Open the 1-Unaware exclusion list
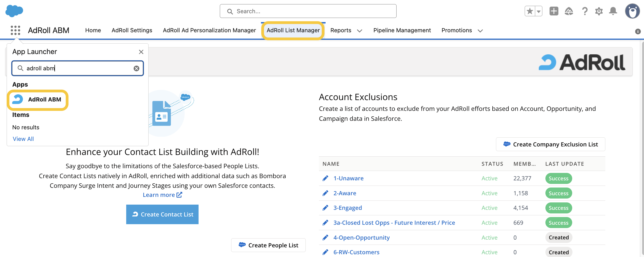This screenshot has height=257, width=644. 349,178
